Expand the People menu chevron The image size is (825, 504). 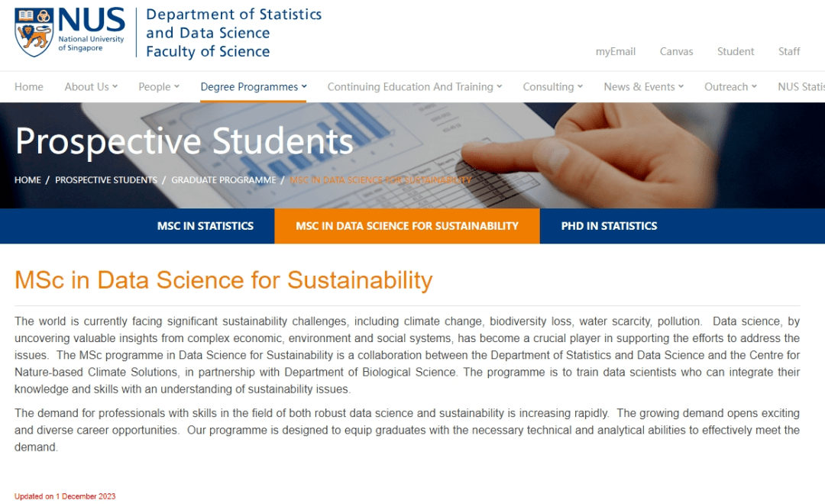[176, 86]
